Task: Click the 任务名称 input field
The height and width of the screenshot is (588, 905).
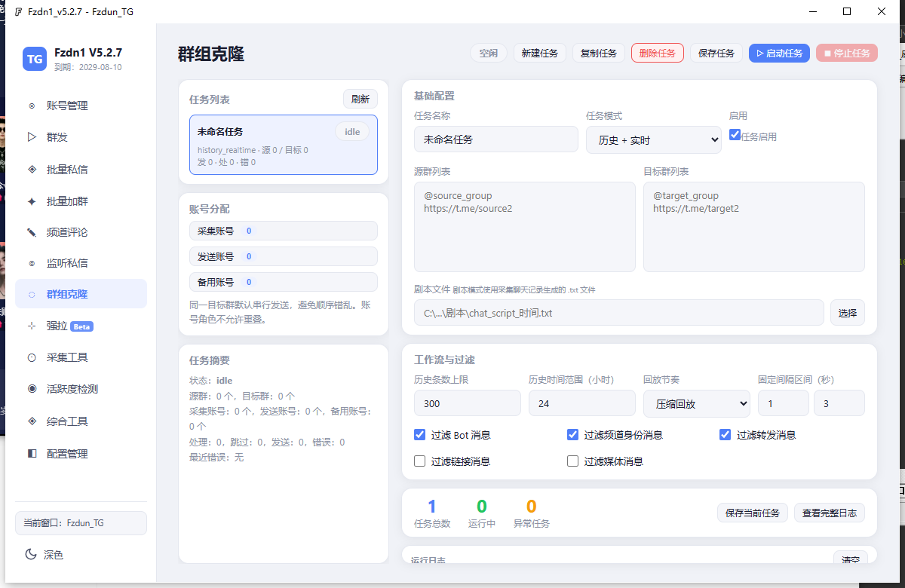Action: coord(496,139)
